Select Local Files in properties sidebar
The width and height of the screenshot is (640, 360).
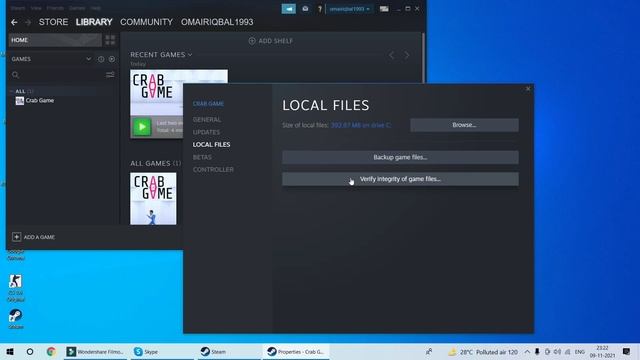[211, 144]
